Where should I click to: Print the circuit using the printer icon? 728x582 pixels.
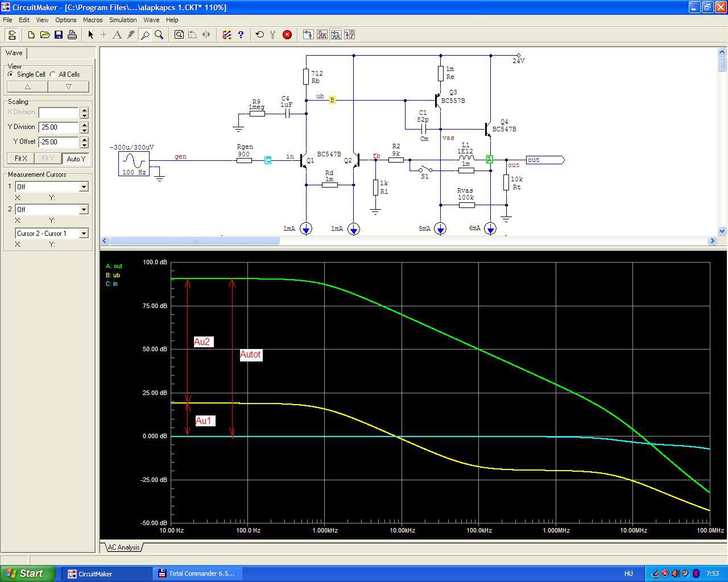72,35
